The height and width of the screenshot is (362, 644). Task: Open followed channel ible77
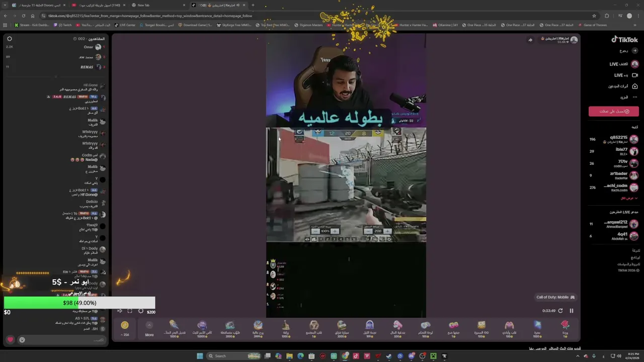[x=614, y=151]
